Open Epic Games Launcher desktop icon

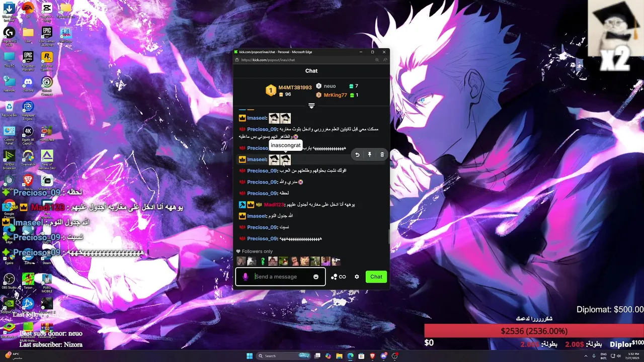pos(47,35)
